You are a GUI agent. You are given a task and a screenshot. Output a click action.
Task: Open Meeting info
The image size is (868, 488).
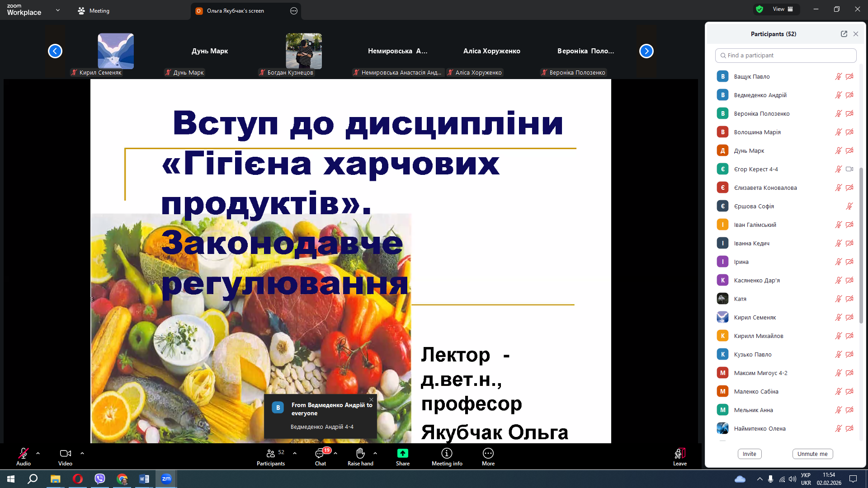pos(447,454)
